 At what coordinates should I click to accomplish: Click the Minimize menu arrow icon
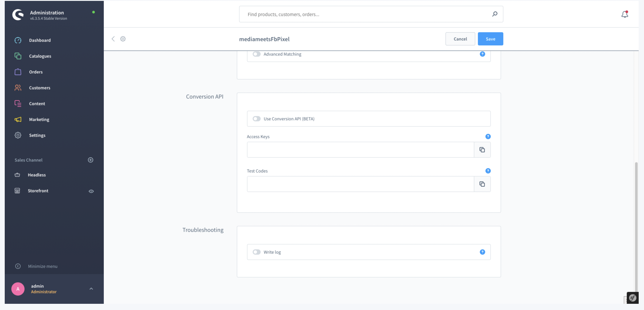(x=18, y=266)
